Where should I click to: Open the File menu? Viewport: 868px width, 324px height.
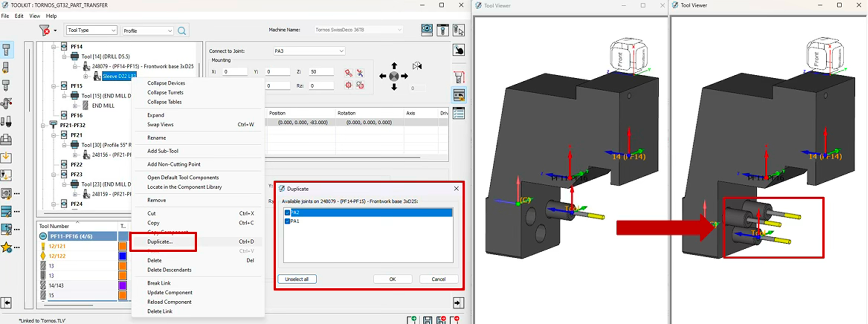point(5,16)
